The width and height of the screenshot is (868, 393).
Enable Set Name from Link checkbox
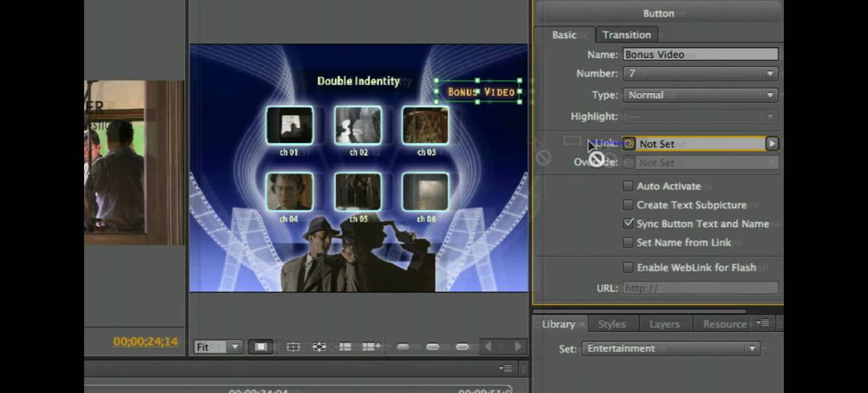[628, 243]
